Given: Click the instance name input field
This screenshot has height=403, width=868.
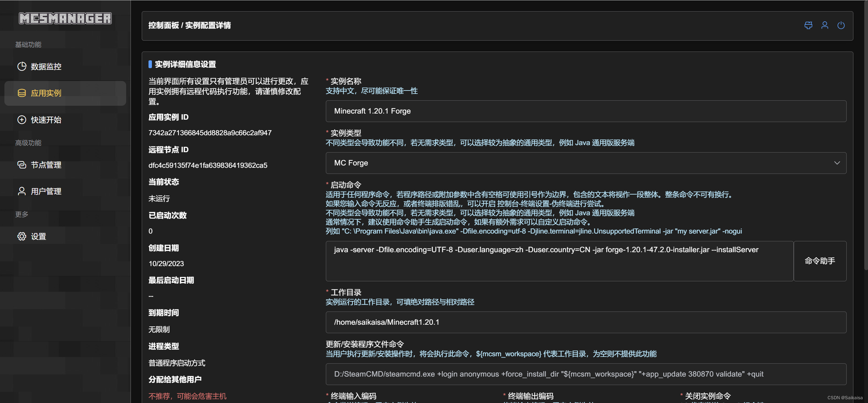Looking at the screenshot, I should coord(586,111).
